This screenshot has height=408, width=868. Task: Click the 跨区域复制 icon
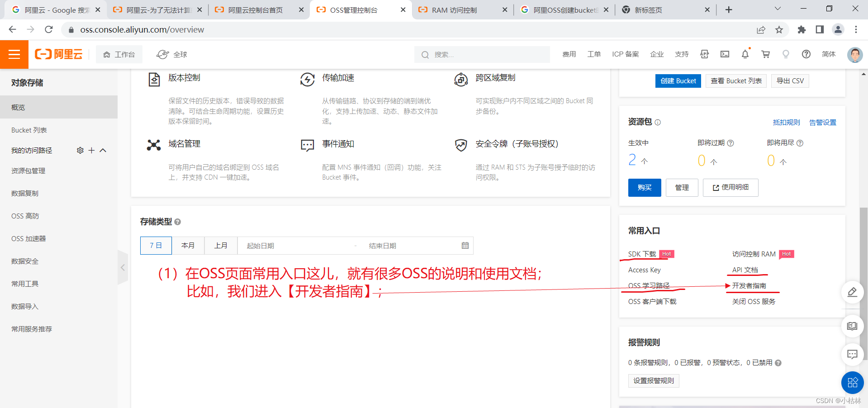(x=461, y=80)
